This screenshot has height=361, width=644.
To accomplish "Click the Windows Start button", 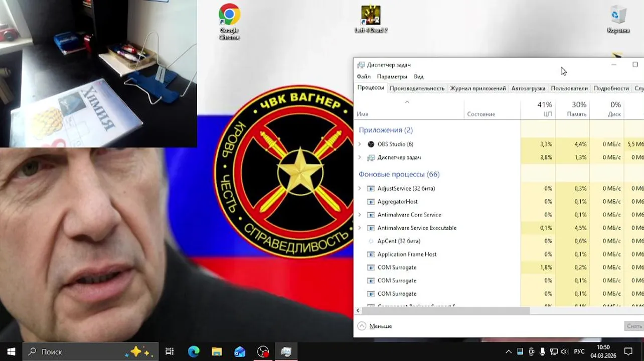I will click(11, 351).
